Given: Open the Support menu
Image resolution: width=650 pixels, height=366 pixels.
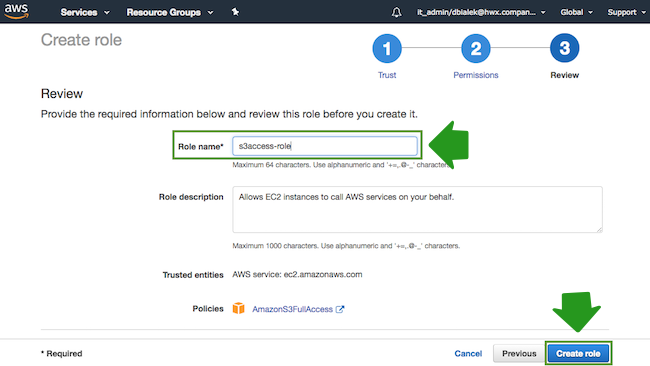Looking at the screenshot, I should pyautogui.click(x=626, y=12).
